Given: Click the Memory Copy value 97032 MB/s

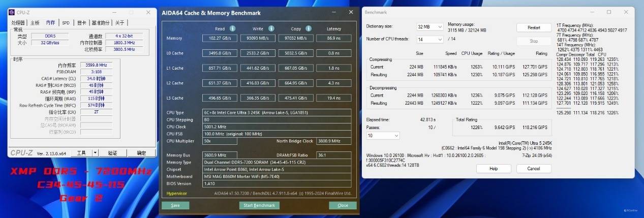Looking at the screenshot, I should click(x=296, y=38).
